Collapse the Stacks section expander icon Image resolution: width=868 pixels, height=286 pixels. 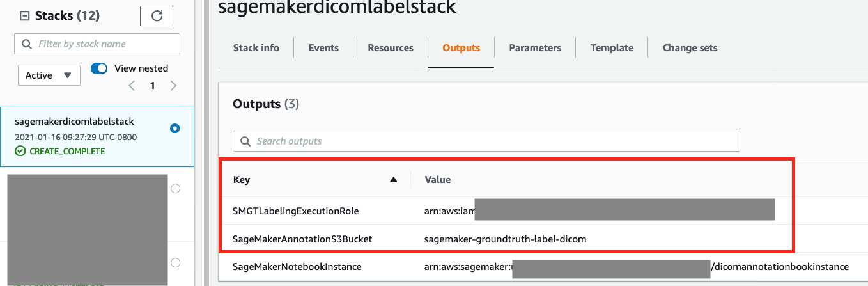[x=25, y=16]
